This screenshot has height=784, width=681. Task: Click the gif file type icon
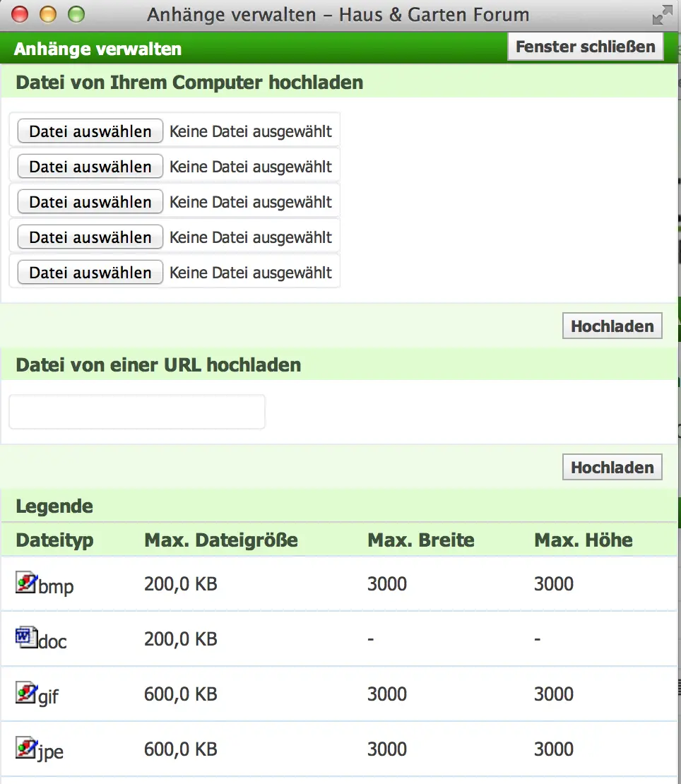(26, 693)
